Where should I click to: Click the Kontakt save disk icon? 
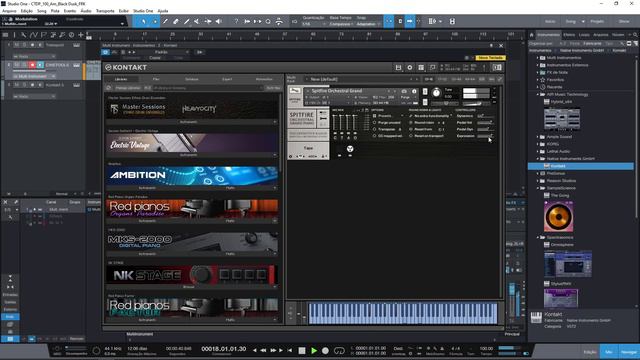(x=398, y=67)
